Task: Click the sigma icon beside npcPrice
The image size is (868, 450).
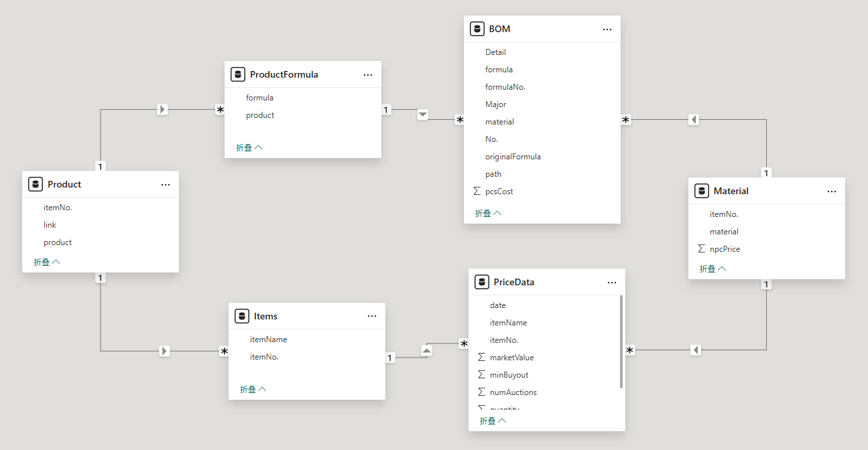Action: [x=702, y=249]
